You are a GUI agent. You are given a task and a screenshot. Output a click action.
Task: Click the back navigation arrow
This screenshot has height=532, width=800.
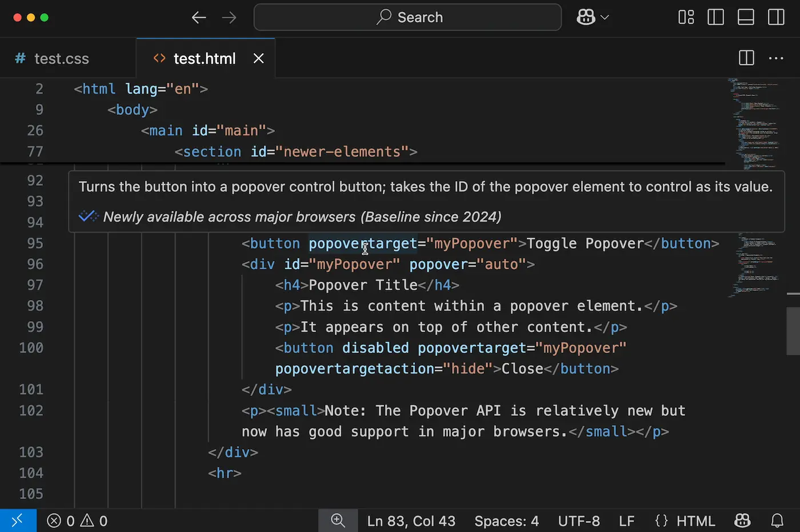point(199,17)
